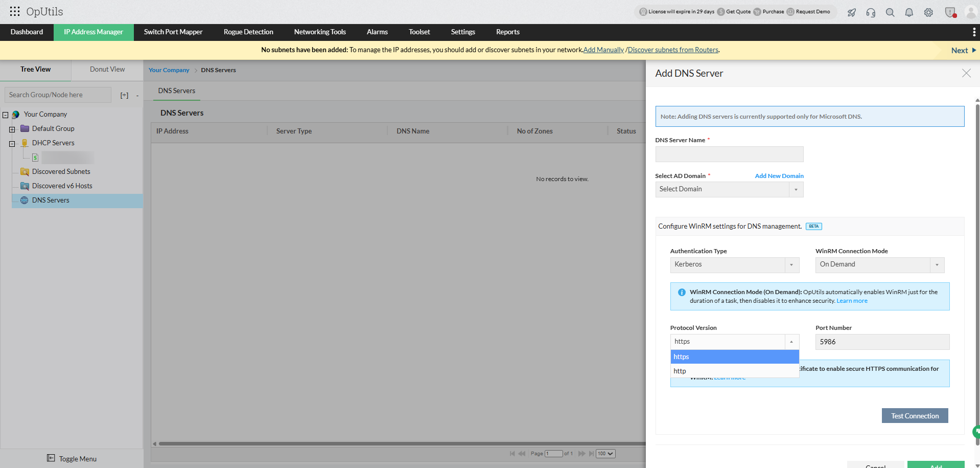980x468 pixels.
Task: Switch to the Donut View tab
Action: [107, 70]
